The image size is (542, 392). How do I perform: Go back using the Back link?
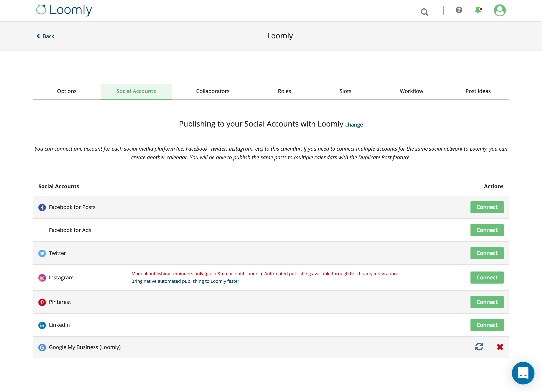point(45,36)
